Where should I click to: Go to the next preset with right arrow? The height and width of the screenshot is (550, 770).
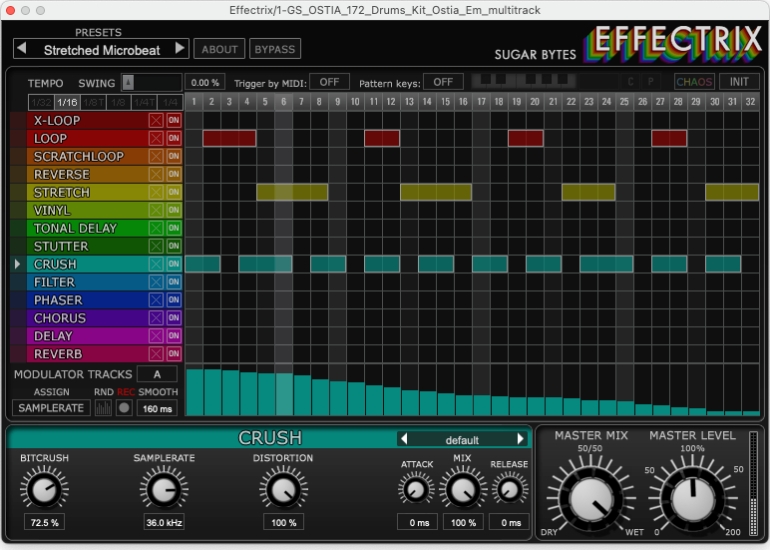tap(180, 48)
